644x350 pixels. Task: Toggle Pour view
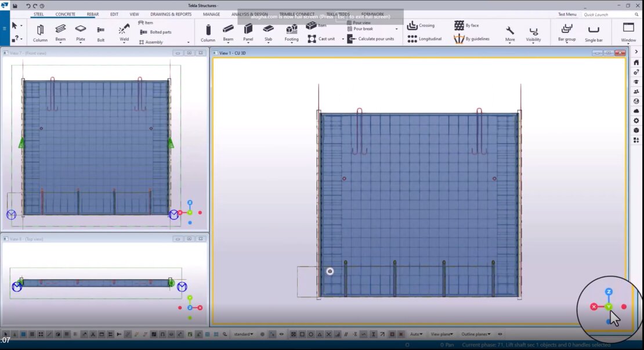tap(359, 23)
